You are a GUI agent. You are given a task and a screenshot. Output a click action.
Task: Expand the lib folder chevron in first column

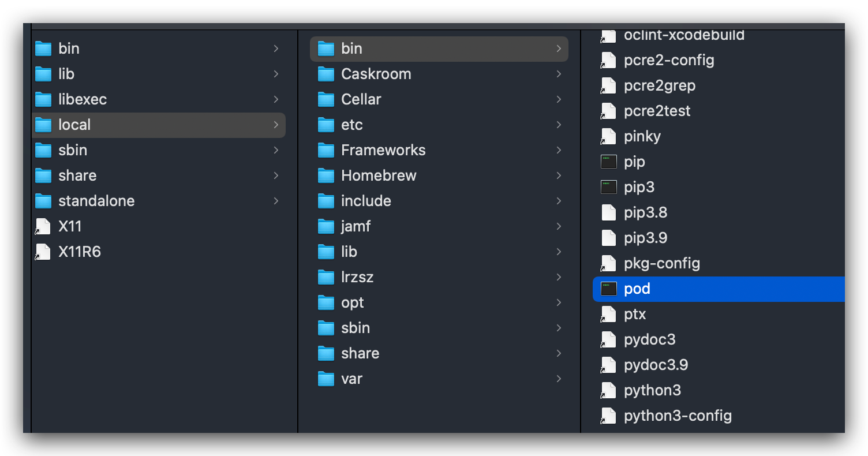click(276, 74)
